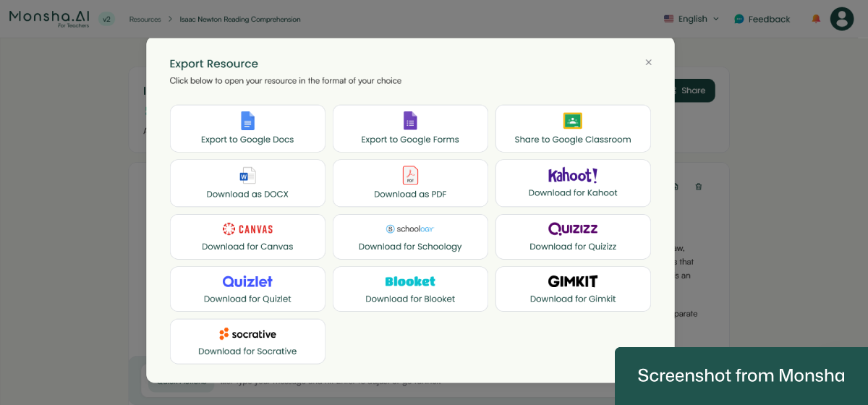Image resolution: width=868 pixels, height=405 pixels.
Task: Click the Export Resource heading
Action: (213, 64)
